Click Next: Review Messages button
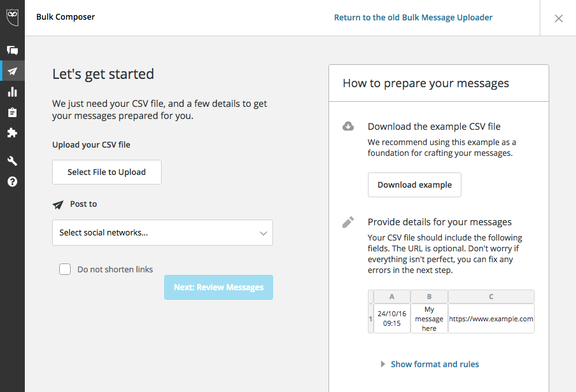 [218, 287]
